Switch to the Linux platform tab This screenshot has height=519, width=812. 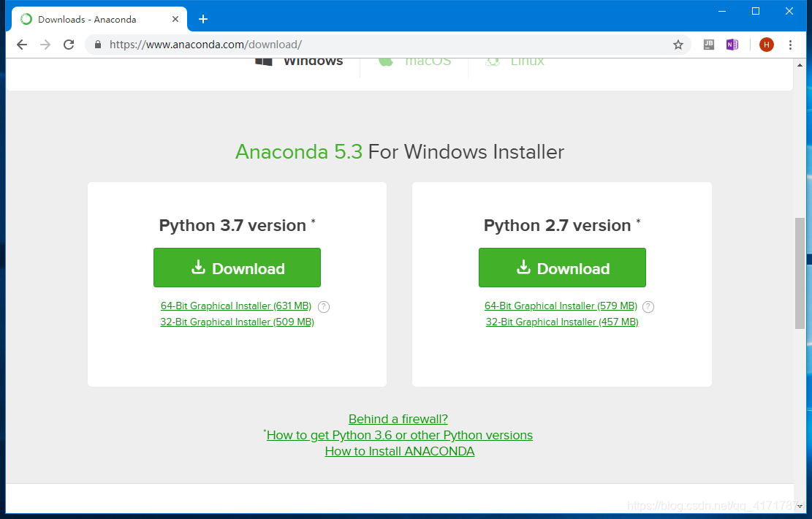point(515,61)
